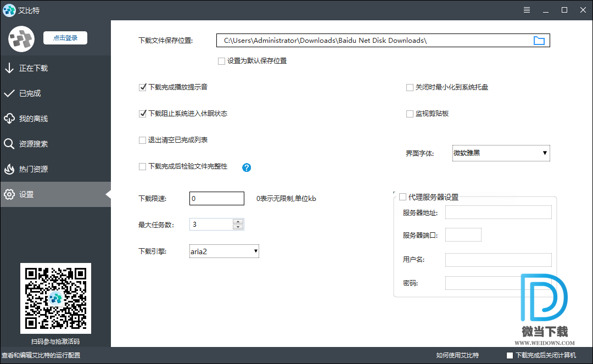Open the hamburger menu in title bar
The height and width of the screenshot is (364, 593).
tap(527, 10)
